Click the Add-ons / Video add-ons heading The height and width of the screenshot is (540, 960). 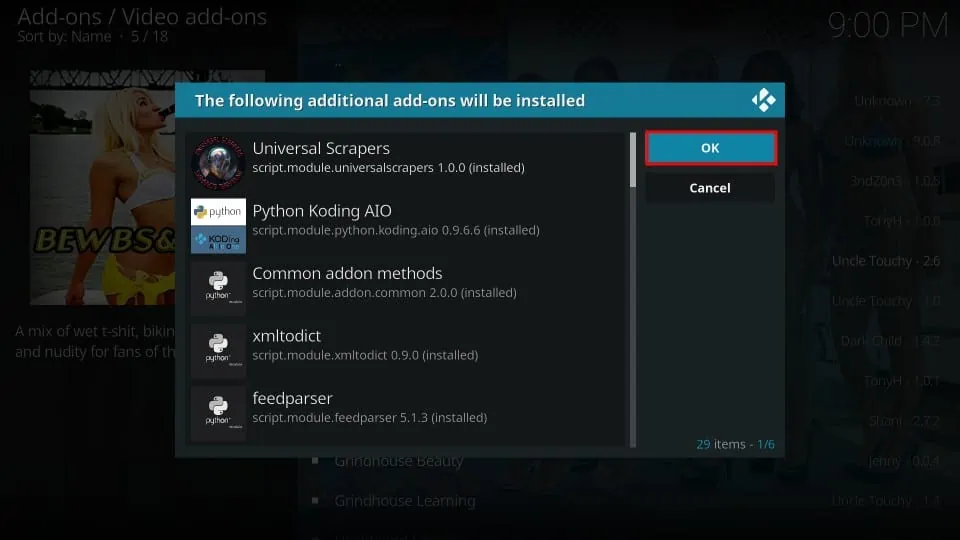pyautogui.click(x=142, y=17)
